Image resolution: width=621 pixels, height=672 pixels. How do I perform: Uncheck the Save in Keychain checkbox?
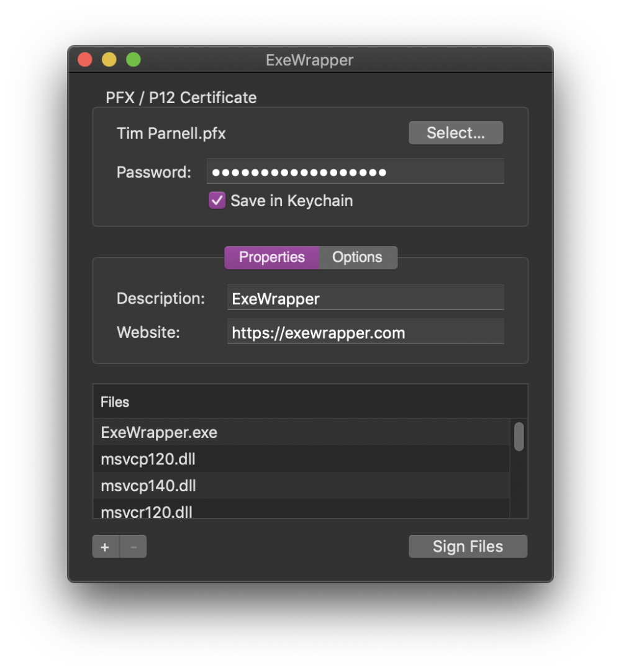tap(217, 201)
